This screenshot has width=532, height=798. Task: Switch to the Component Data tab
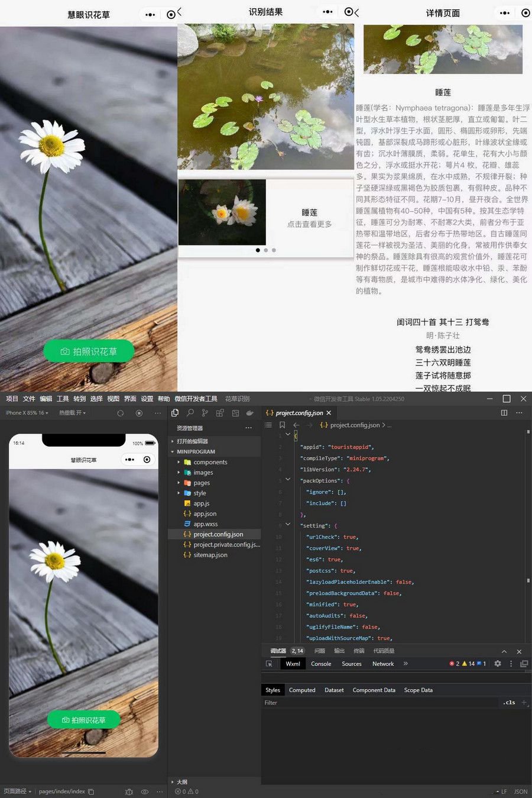coord(374,690)
